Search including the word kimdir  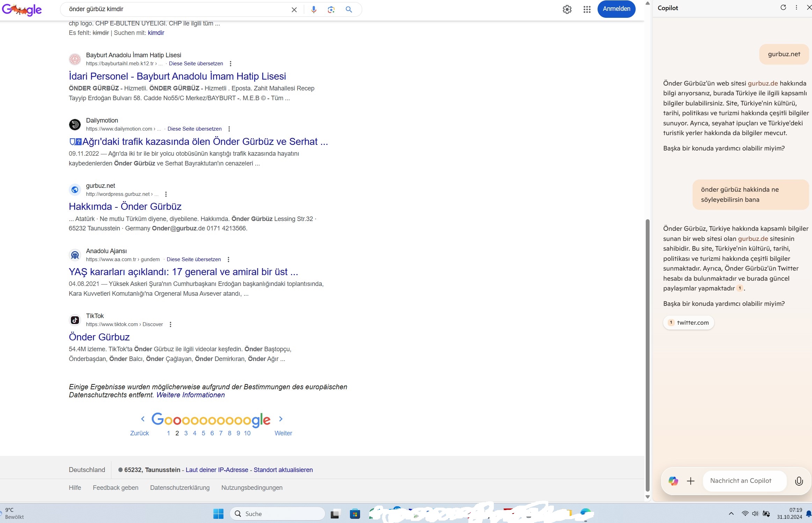156,33
